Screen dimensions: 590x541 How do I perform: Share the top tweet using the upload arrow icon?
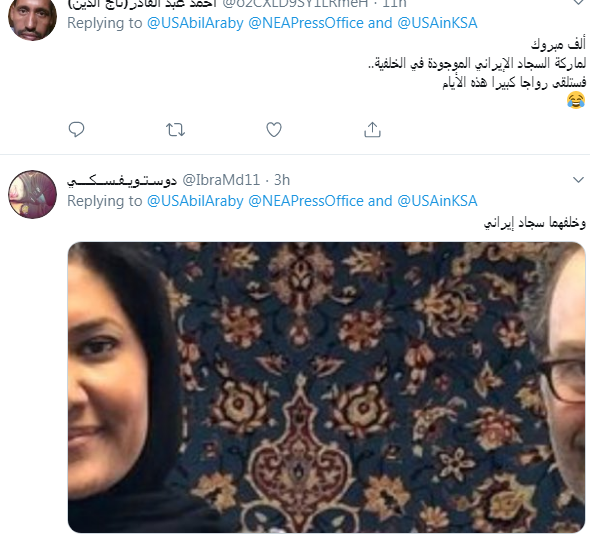pos(373,130)
